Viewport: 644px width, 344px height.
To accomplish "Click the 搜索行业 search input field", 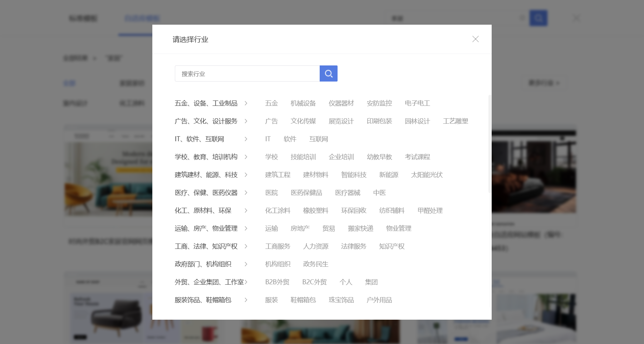I will click(247, 73).
